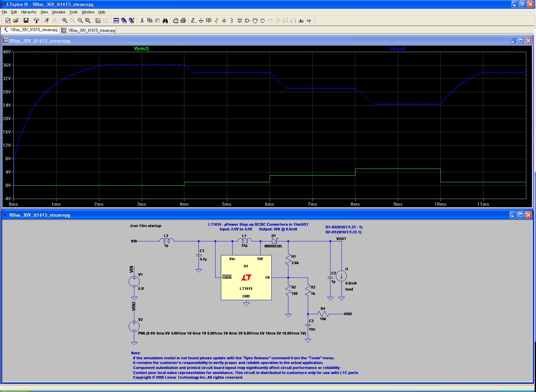
Task: Click the Zoom to Fit crossed magnifier
Action: tap(88, 21)
